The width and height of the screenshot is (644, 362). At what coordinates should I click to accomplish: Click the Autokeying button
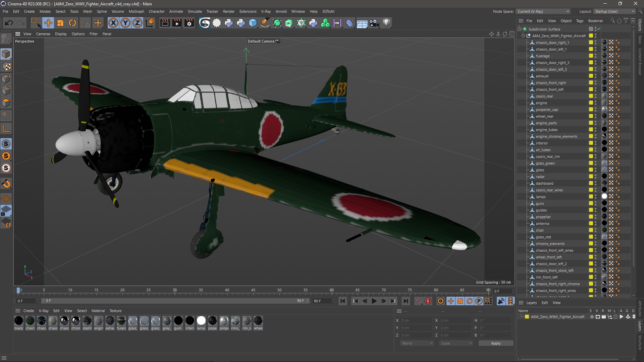point(428,301)
